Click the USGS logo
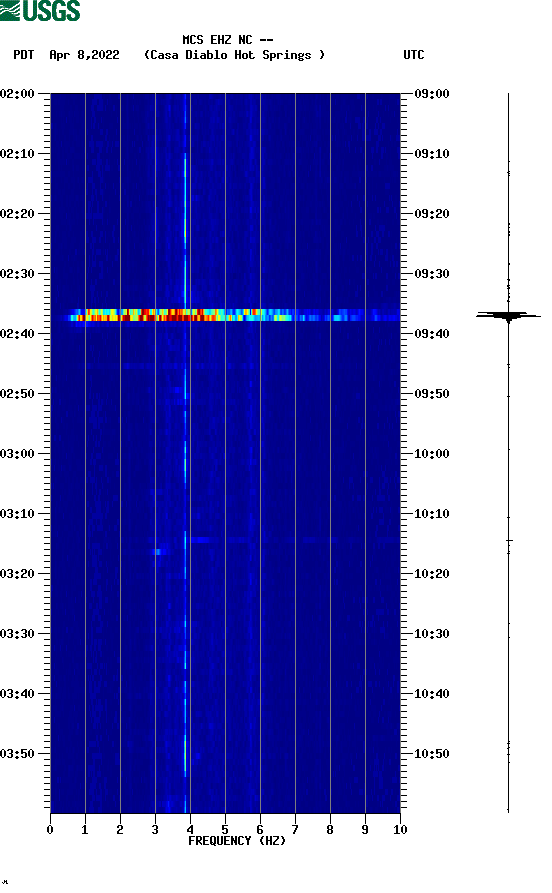Image resolution: width=552 pixels, height=893 pixels. click(x=40, y=10)
